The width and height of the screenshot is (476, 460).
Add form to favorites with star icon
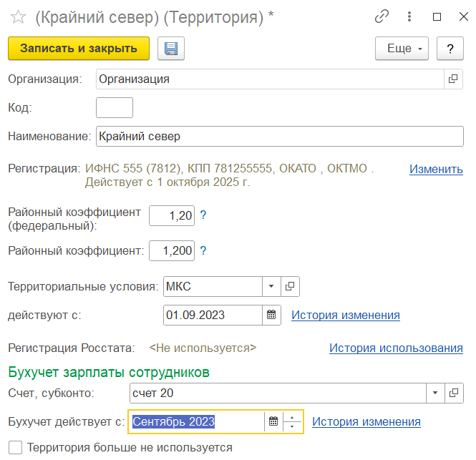point(18,17)
